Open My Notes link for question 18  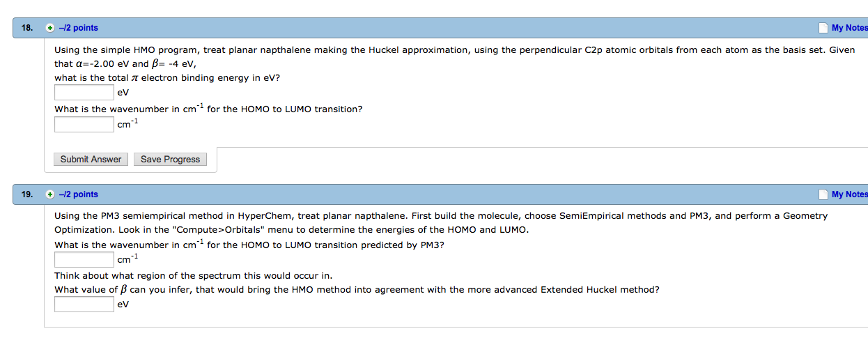click(x=849, y=28)
